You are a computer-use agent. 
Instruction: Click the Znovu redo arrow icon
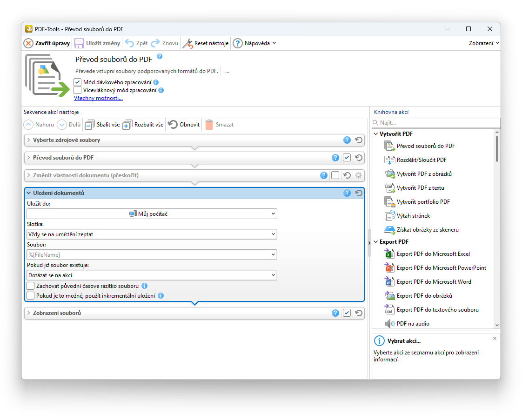[x=155, y=43]
